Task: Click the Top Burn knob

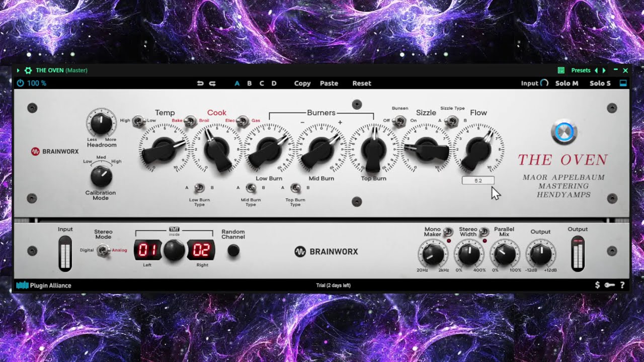Action: (373, 149)
